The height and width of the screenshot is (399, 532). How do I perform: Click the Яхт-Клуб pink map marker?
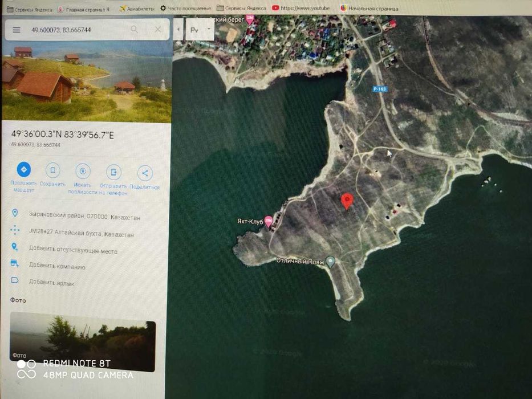(x=269, y=221)
